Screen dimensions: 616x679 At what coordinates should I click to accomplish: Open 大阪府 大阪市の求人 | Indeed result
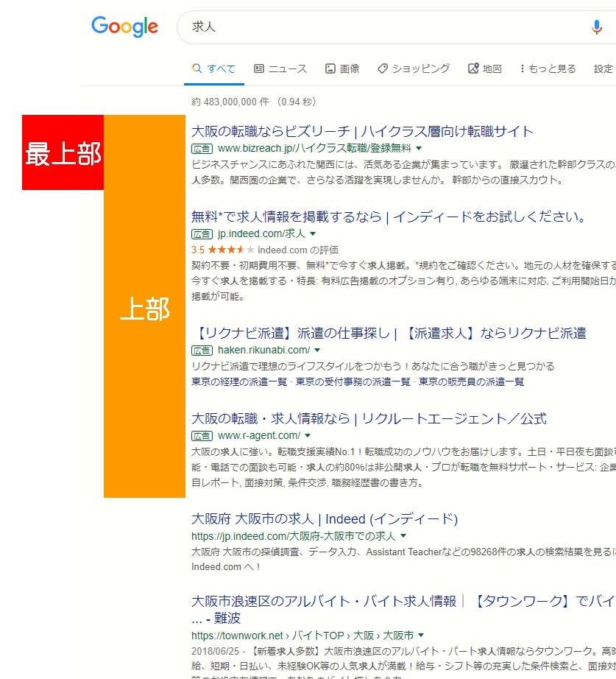click(x=325, y=518)
